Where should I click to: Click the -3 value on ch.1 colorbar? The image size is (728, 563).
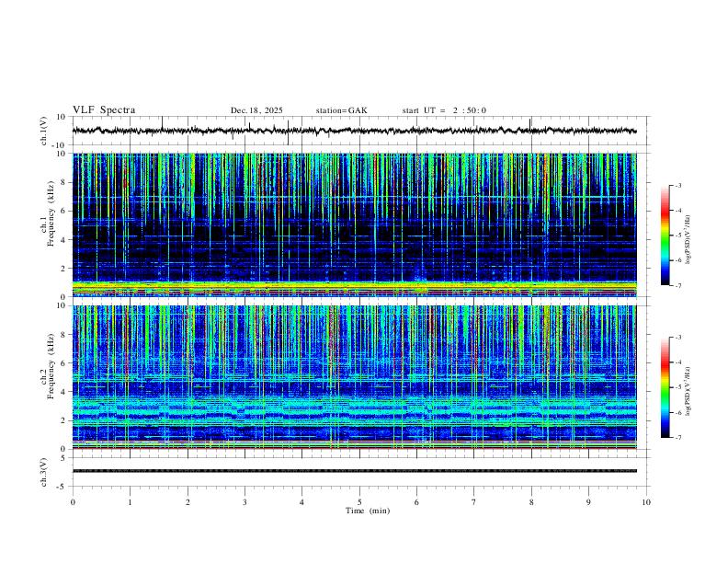tap(677, 185)
